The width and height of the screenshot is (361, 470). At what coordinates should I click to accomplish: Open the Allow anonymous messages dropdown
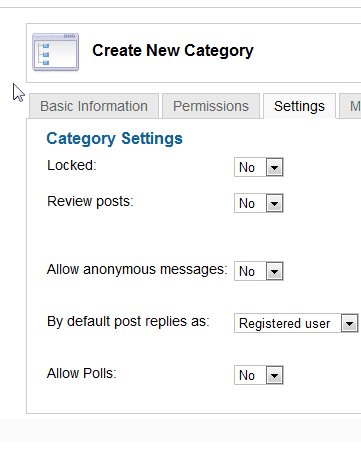click(x=259, y=271)
